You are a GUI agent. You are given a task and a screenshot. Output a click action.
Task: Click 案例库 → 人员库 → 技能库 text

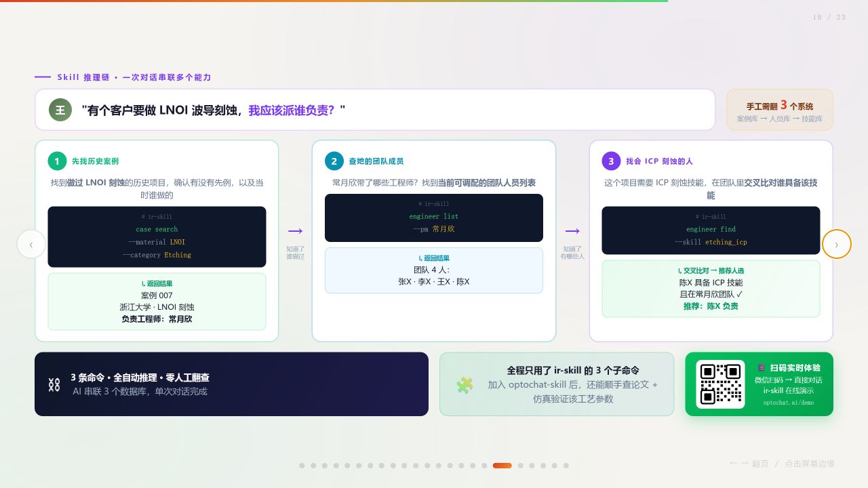point(780,119)
